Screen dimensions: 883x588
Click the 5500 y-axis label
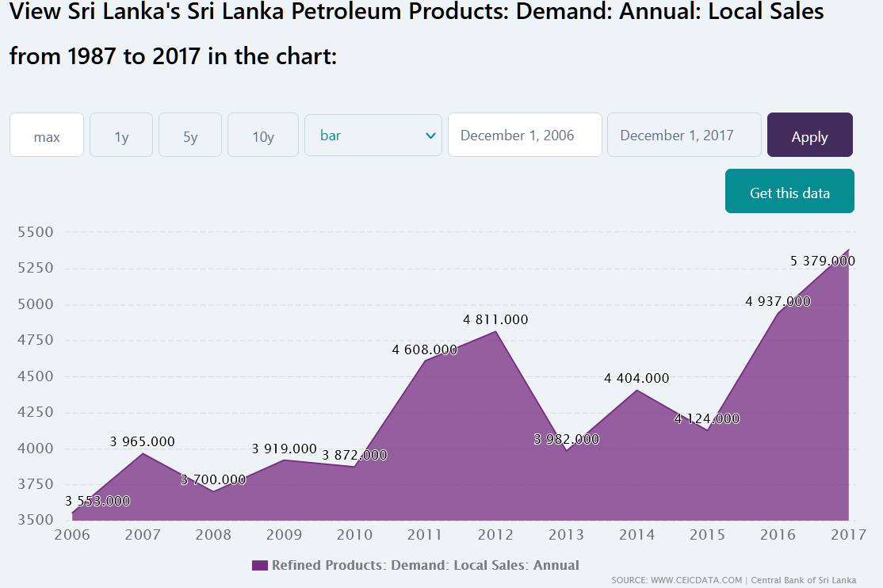[36, 232]
